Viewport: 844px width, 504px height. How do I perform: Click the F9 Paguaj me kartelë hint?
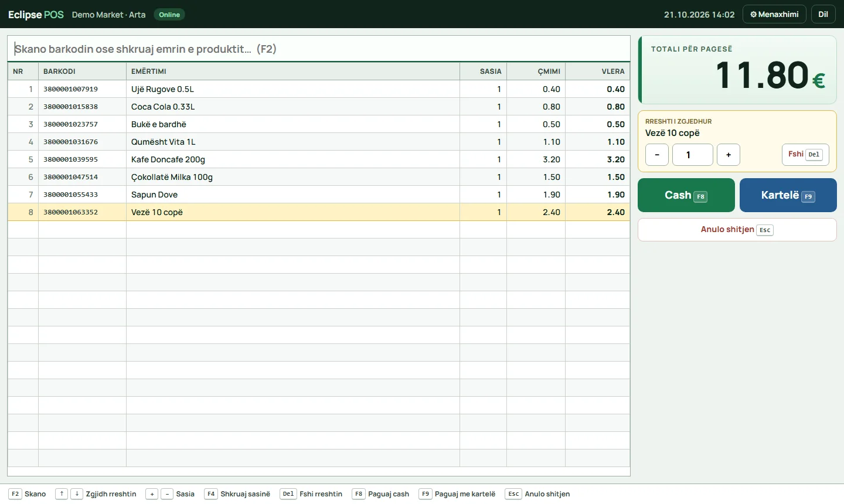click(457, 494)
